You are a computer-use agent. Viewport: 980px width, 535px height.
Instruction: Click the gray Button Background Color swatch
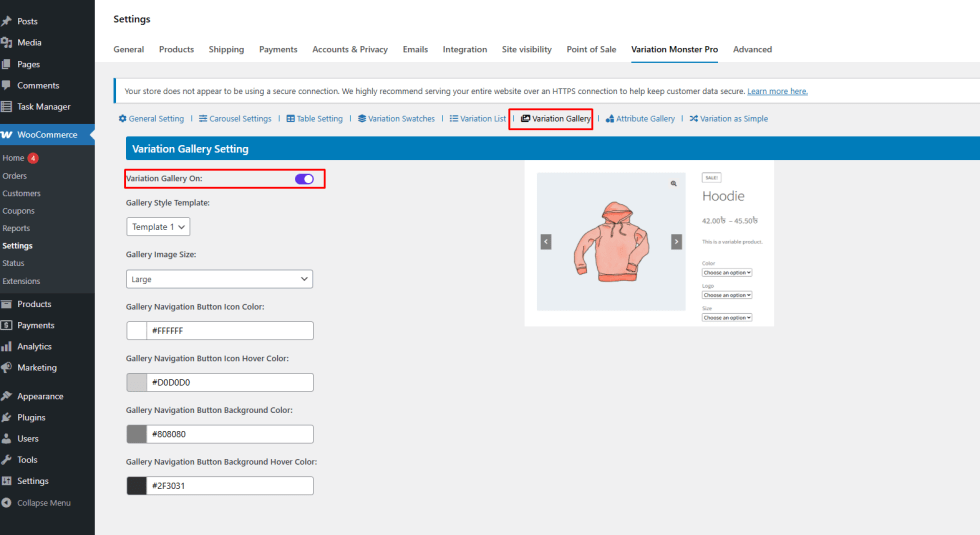[136, 434]
